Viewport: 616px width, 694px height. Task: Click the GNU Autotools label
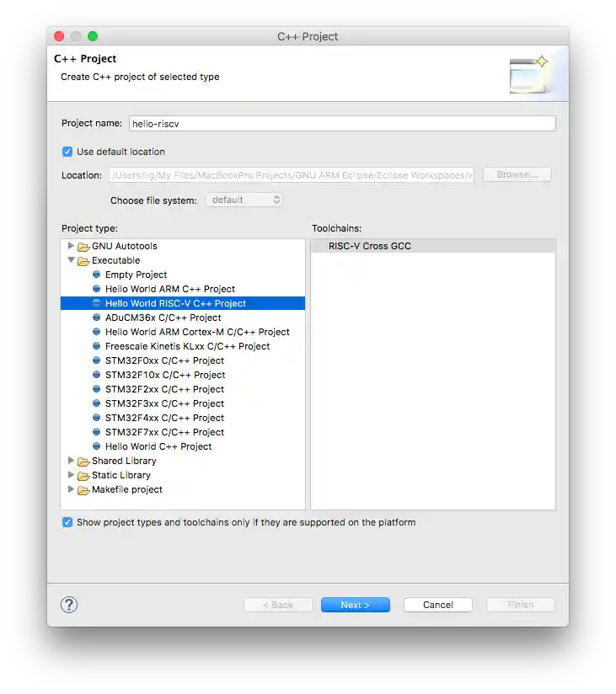tap(125, 246)
